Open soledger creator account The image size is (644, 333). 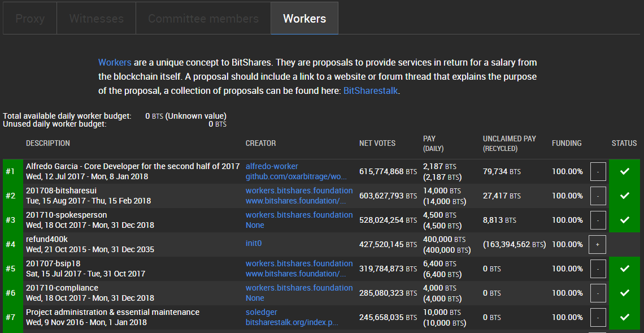261,312
